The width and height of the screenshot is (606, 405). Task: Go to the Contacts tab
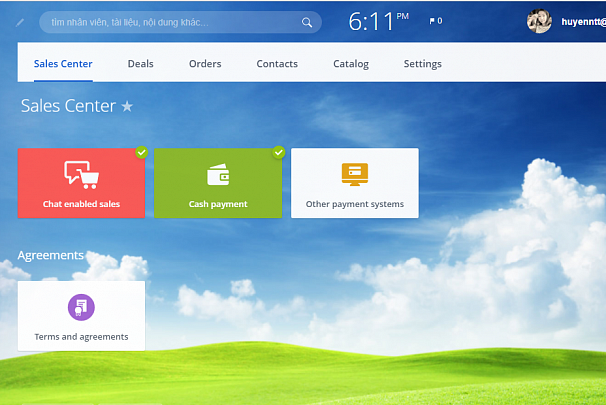277,64
